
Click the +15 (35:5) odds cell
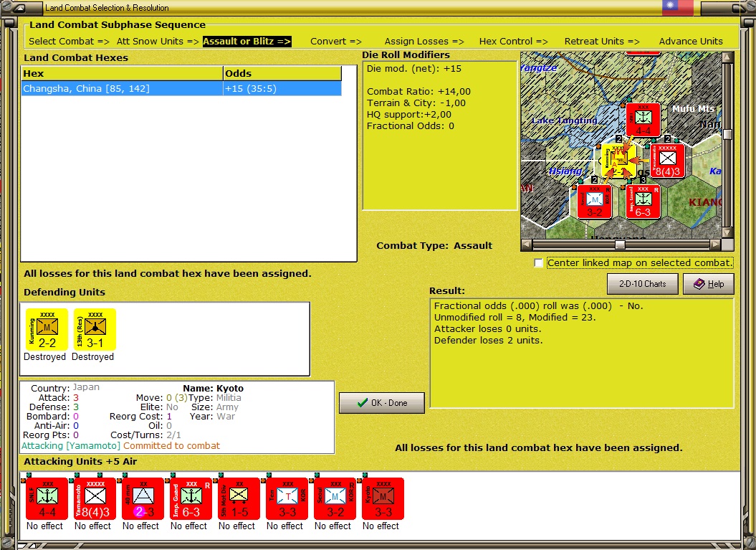(282, 89)
